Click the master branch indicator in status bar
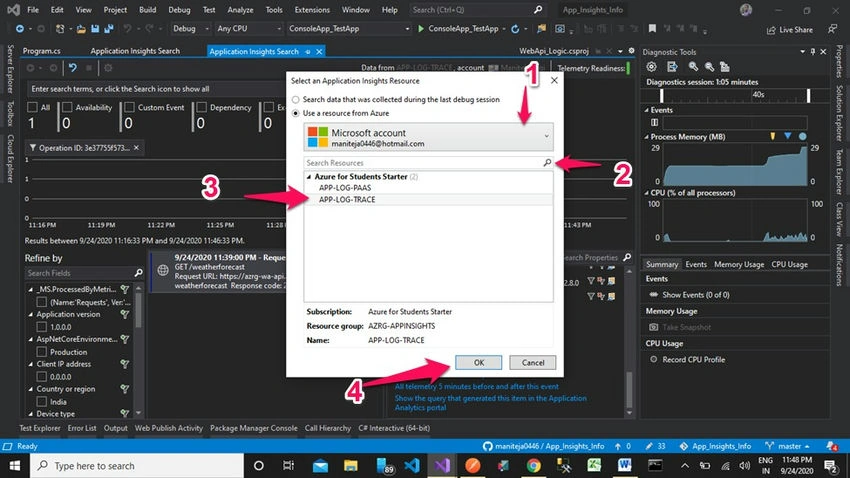 (787, 446)
